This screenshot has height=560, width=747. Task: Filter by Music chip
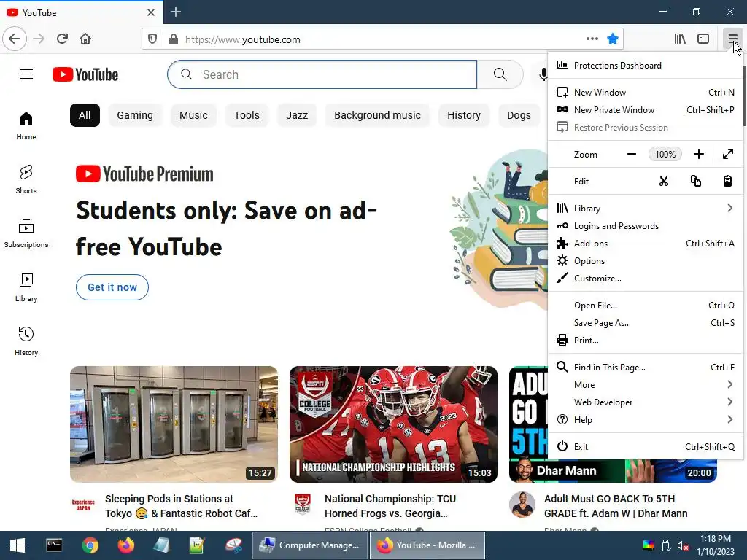[x=193, y=115]
